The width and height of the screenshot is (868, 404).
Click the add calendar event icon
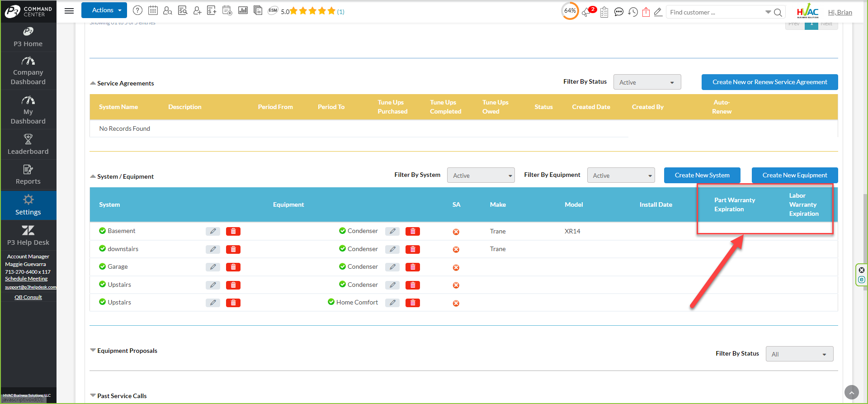227,10
